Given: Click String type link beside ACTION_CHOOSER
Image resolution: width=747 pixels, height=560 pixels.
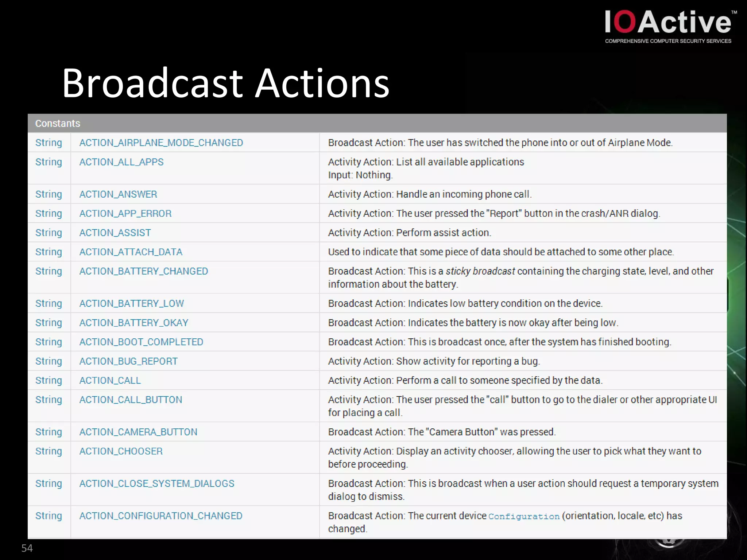Looking at the screenshot, I should pyautogui.click(x=49, y=451).
